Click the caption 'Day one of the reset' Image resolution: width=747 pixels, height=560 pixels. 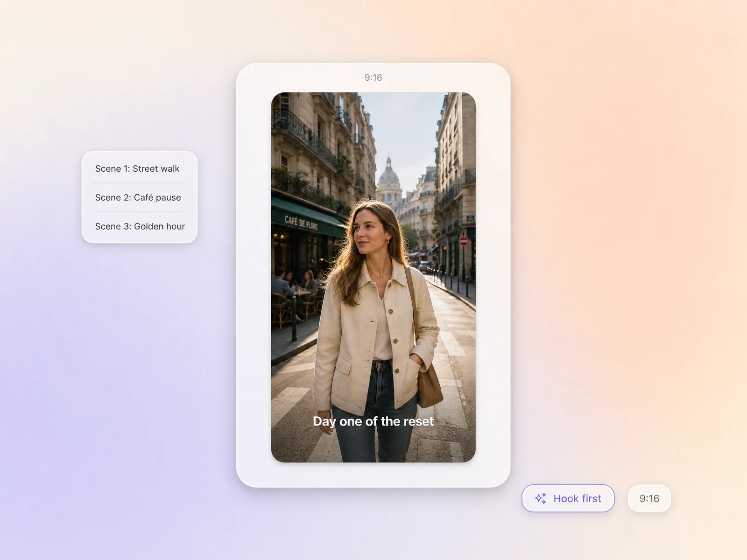click(x=373, y=421)
